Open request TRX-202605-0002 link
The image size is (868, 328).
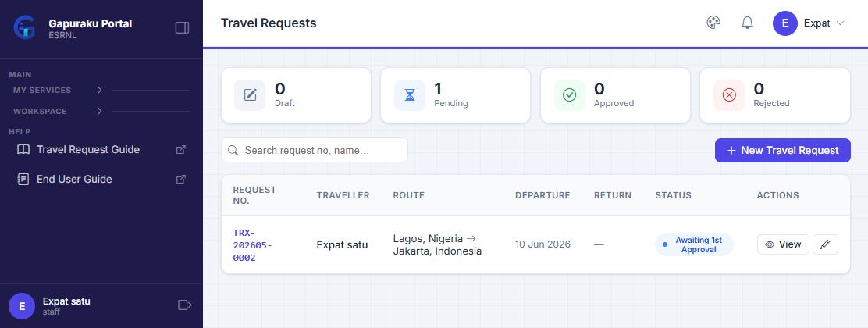click(x=252, y=245)
